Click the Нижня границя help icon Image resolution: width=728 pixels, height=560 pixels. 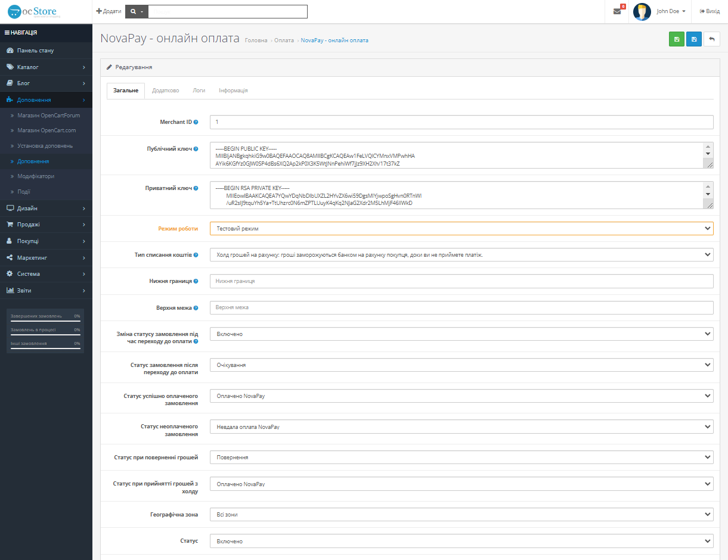pyautogui.click(x=196, y=281)
